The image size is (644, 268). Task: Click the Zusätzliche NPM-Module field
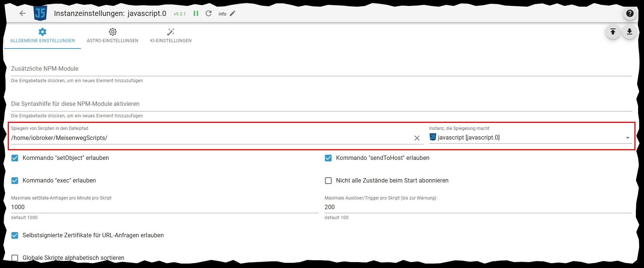321,69
